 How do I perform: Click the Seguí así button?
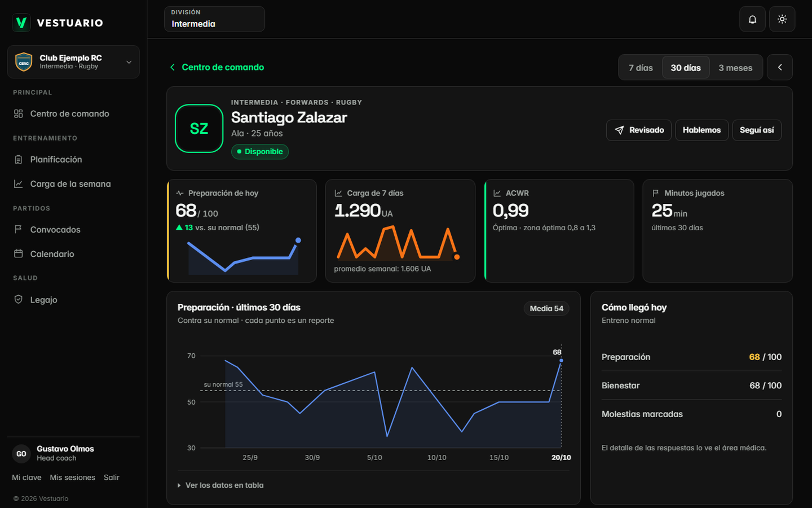(x=757, y=130)
